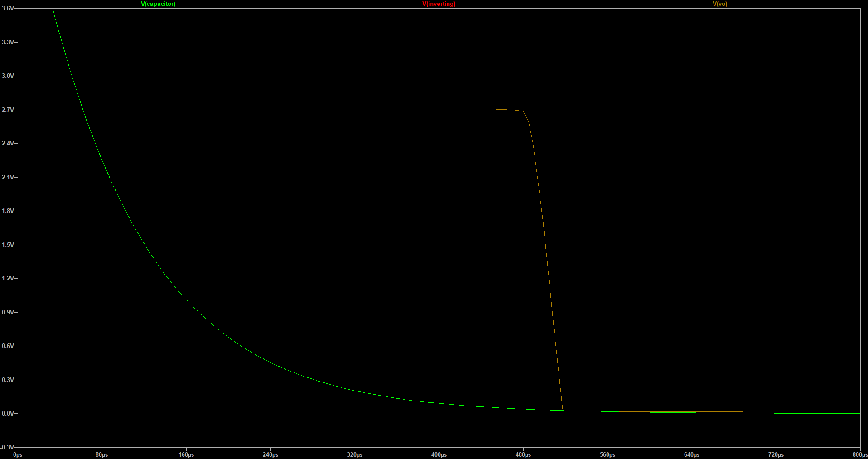Click the 2.7V y-axis label
This screenshot has width=868, height=459.
(x=8, y=110)
